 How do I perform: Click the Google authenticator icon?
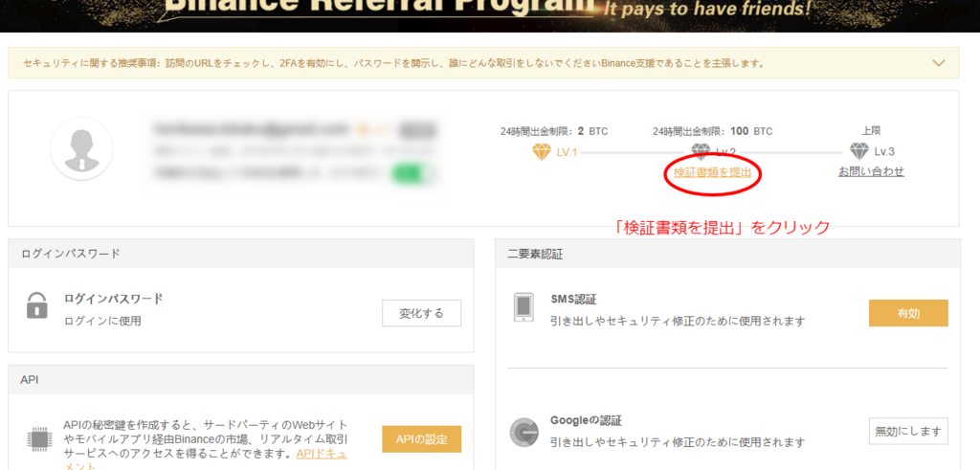(x=523, y=433)
